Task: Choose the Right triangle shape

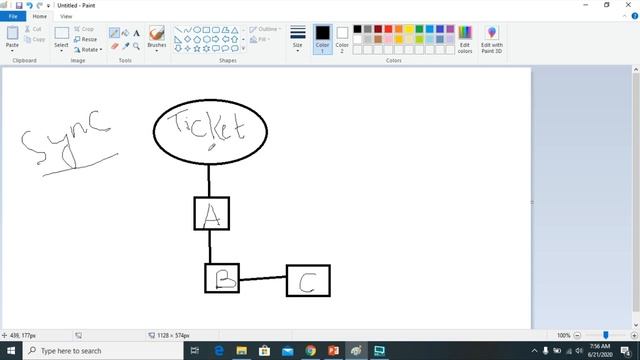Action: click(x=178, y=39)
